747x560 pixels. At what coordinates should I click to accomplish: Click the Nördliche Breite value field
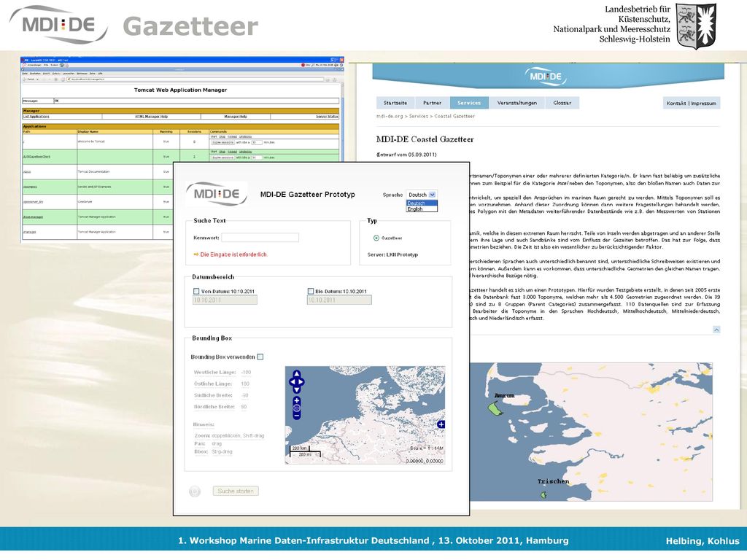[244, 407]
